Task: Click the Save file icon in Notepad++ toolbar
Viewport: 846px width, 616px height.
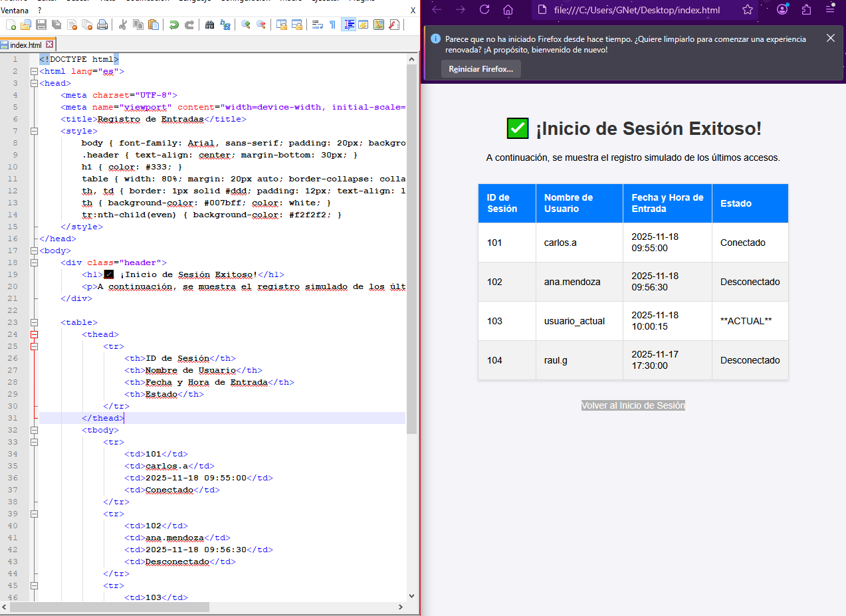Action: (41, 25)
